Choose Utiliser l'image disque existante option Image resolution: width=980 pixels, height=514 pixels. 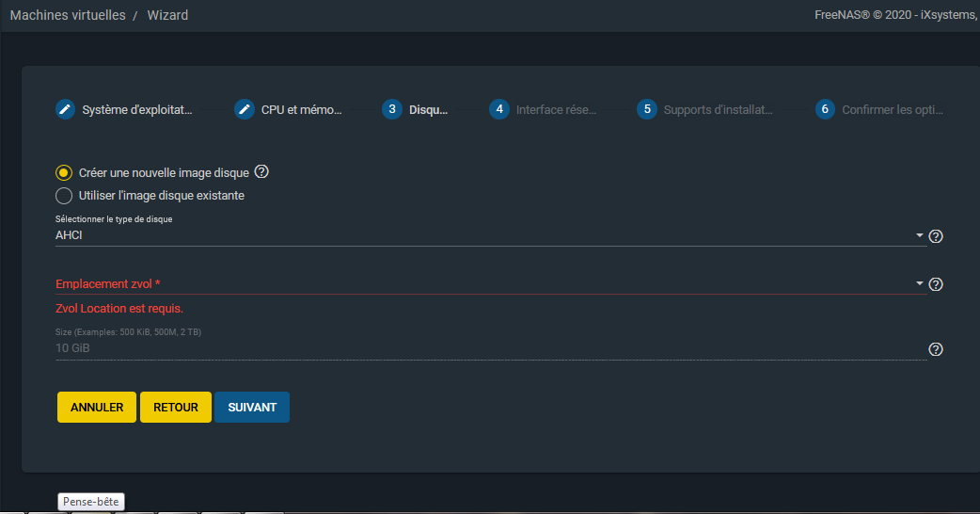(x=64, y=196)
